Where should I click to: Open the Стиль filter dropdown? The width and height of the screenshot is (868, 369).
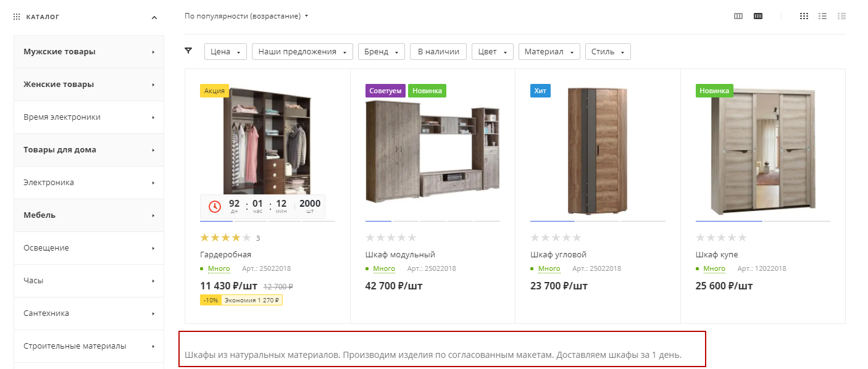(608, 52)
